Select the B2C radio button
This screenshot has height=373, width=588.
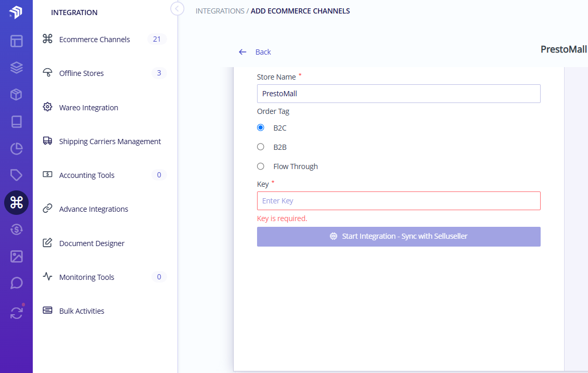(261, 127)
